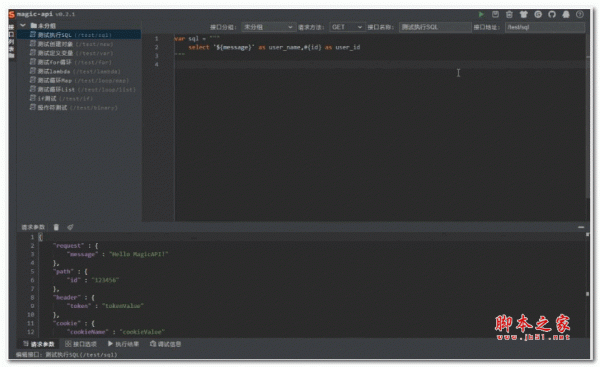Click "Hello MagicAPI!" value in parameters
Viewport: 600px width, 367px height.
(139, 254)
